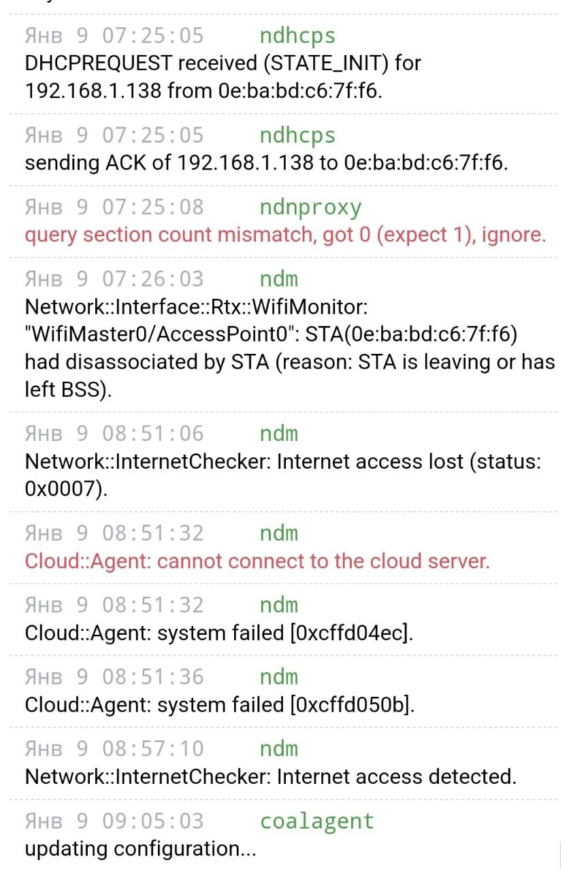Viewport: 588px width, 871px height.
Task: Click the ndm label at 07:26:03
Action: point(279,279)
